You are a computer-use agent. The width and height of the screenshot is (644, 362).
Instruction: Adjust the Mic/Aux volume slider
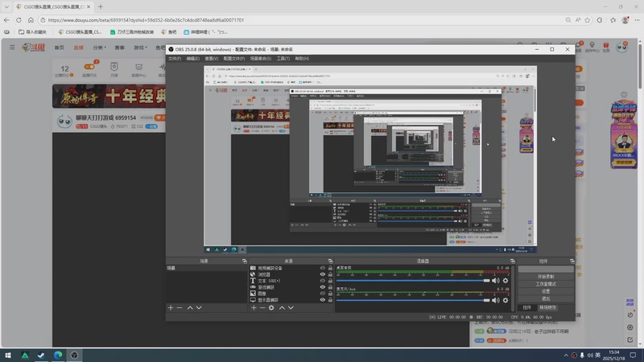[413, 300]
